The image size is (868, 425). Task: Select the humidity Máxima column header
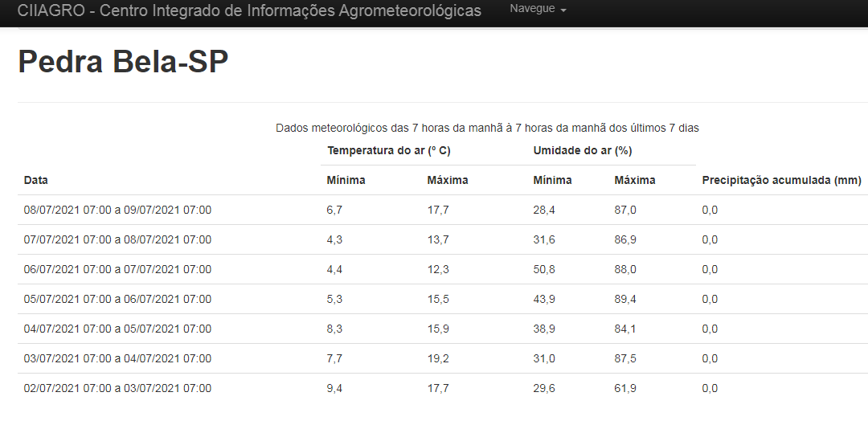pos(634,181)
